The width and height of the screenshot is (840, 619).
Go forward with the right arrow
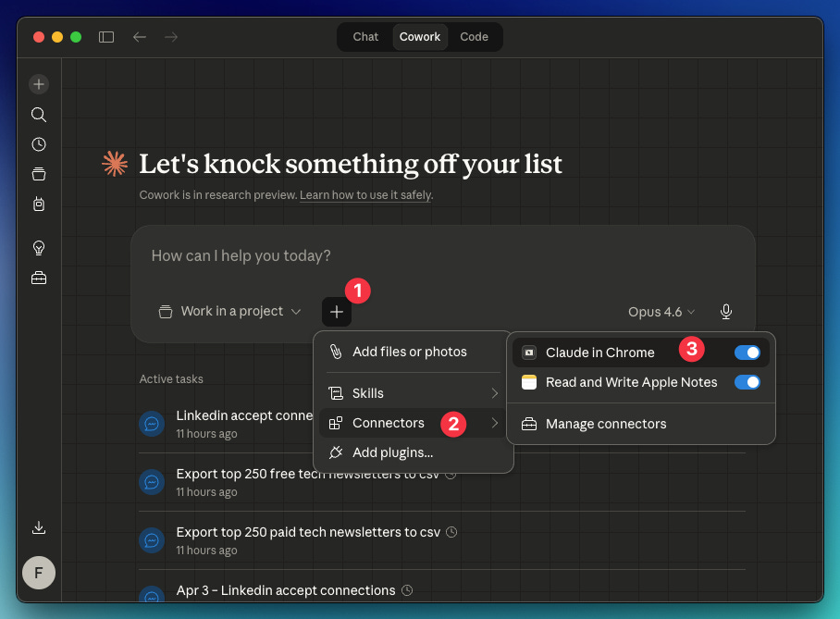coord(171,37)
